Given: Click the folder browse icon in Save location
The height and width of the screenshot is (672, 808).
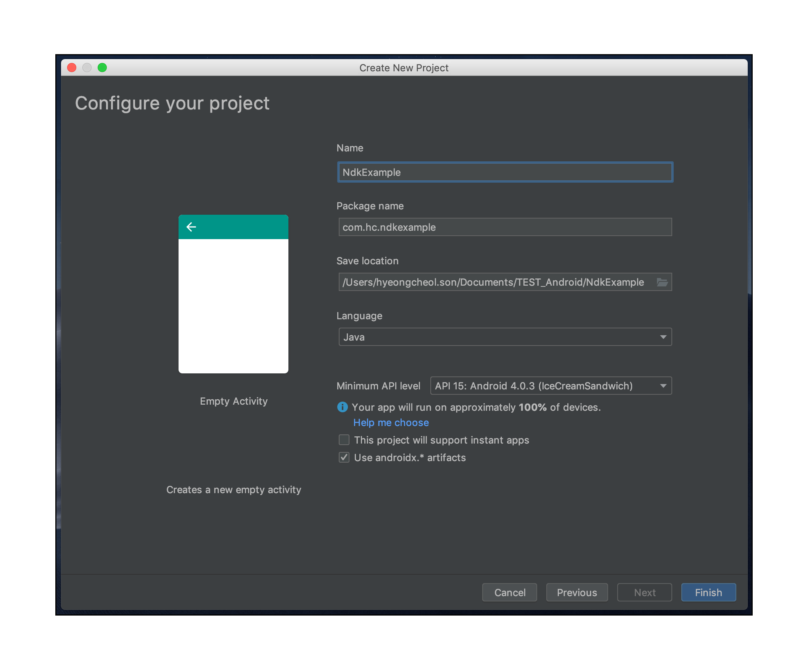Looking at the screenshot, I should (x=662, y=282).
